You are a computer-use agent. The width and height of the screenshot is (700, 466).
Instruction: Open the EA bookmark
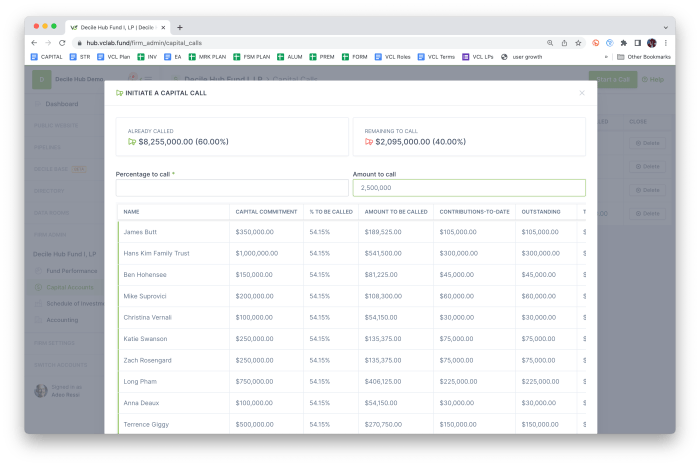pyautogui.click(x=172, y=57)
